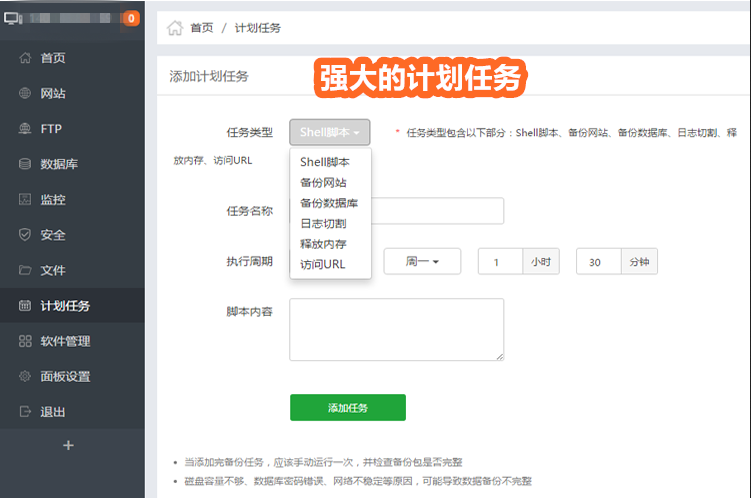751x498 pixels.
Task: Click the 退出 logout icon
Action: [25, 412]
